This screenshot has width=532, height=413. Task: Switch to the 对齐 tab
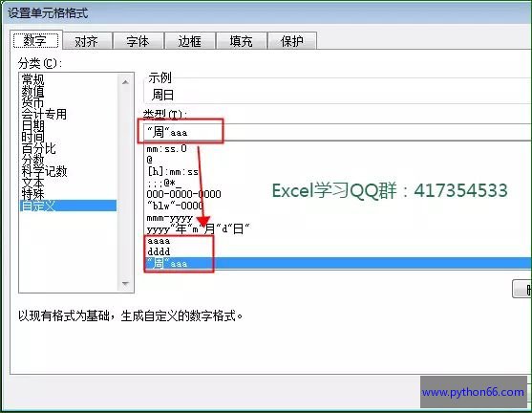[x=87, y=41]
